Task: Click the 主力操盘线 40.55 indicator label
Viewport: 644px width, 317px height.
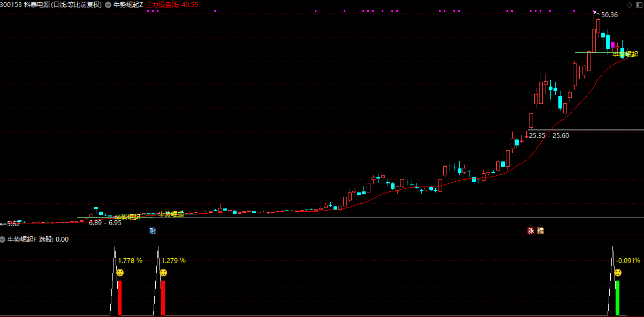Action: pyautogui.click(x=172, y=5)
